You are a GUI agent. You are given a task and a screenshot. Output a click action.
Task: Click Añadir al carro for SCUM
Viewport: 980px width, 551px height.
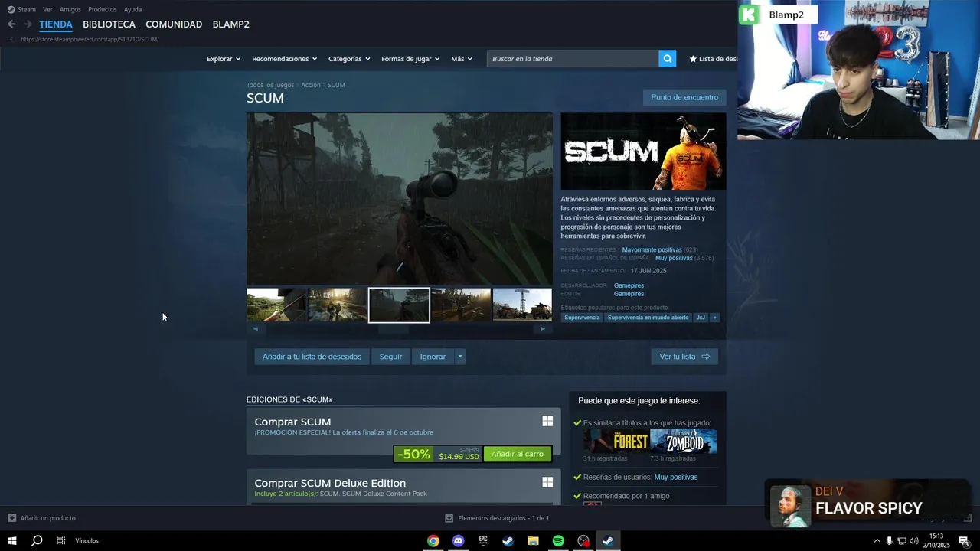(x=518, y=454)
